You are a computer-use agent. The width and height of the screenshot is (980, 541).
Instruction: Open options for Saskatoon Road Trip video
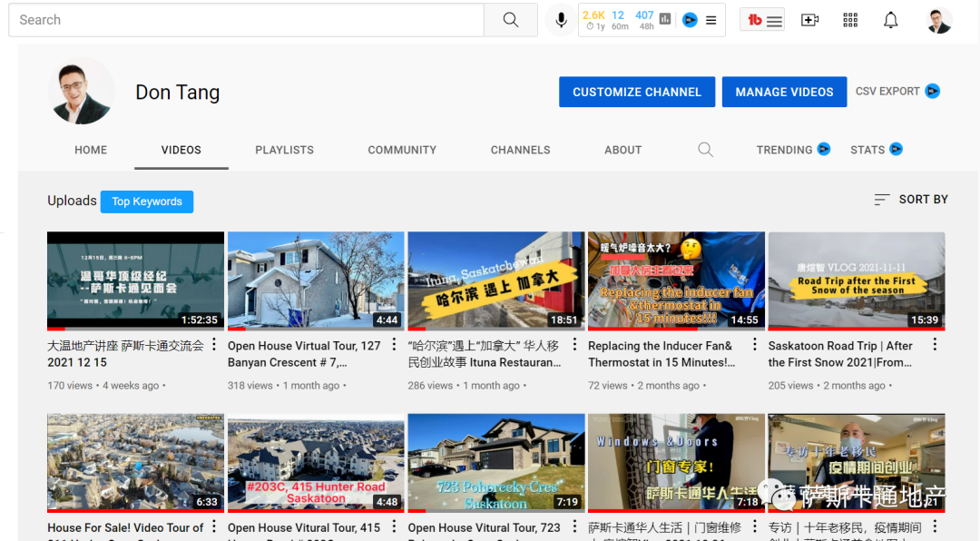click(x=935, y=345)
